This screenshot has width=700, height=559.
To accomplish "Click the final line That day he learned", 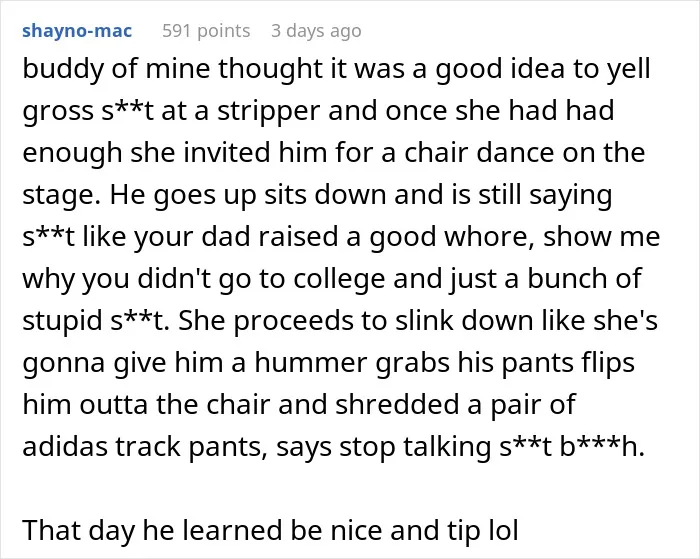I will click(x=270, y=531).
